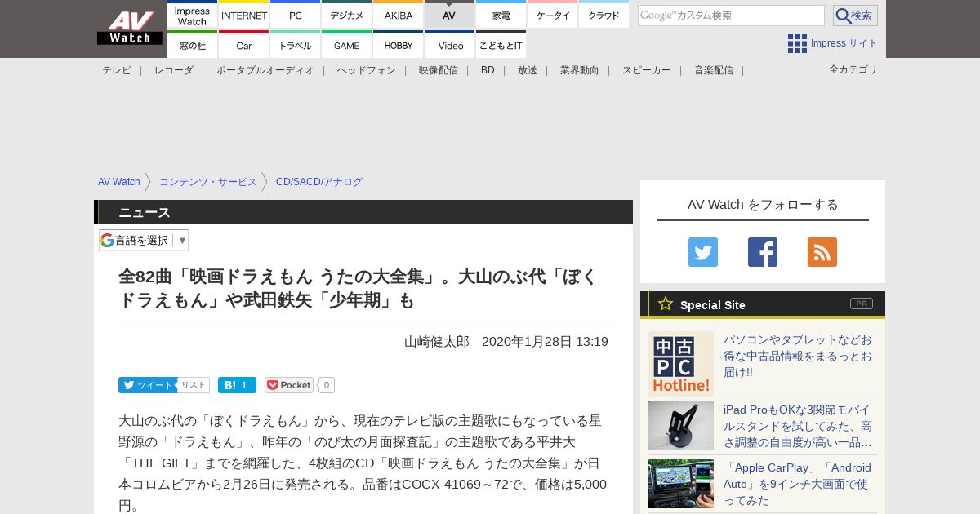This screenshot has height=514, width=980.
Task: Open the Google language select dropdown
Action: coord(144,240)
